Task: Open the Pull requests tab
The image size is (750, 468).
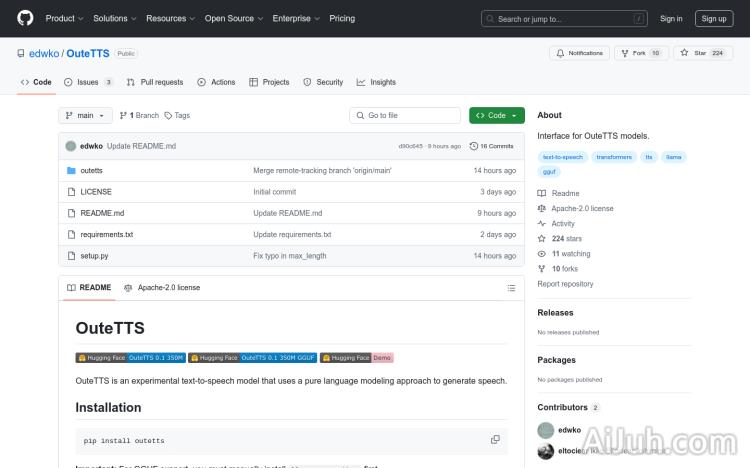Action: click(155, 82)
